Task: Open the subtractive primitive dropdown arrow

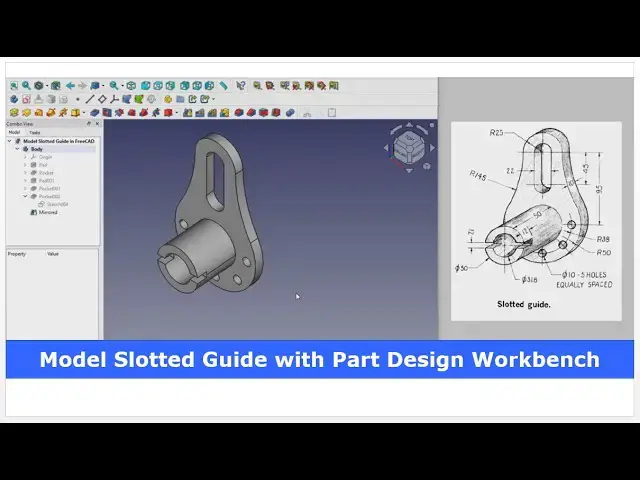Action: pyautogui.click(x=177, y=113)
